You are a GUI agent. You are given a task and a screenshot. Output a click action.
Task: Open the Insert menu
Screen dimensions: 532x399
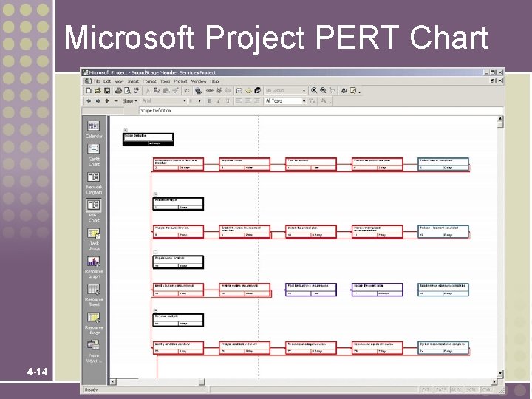(x=133, y=81)
